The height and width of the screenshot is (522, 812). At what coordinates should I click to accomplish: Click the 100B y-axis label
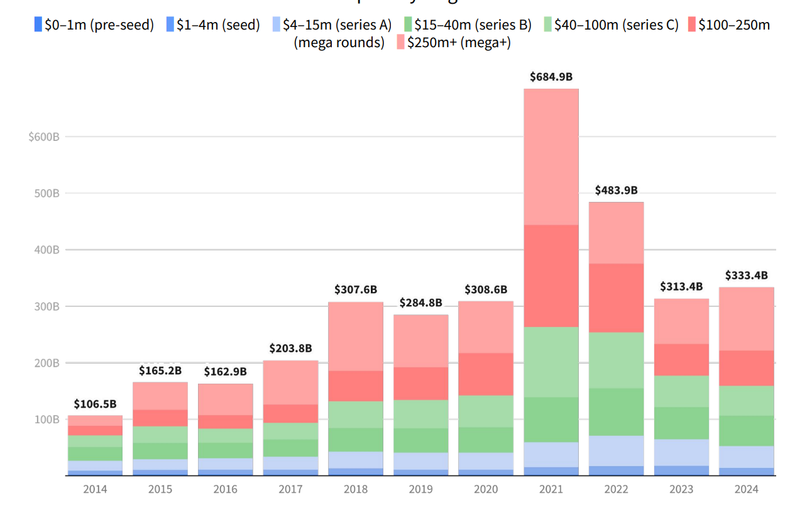(47, 419)
